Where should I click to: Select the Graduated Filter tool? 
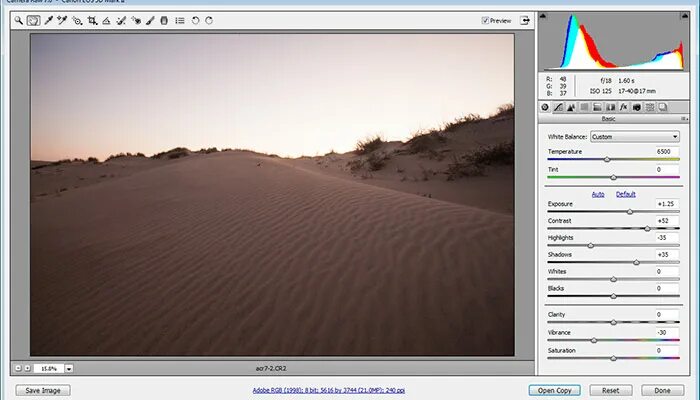pos(164,21)
